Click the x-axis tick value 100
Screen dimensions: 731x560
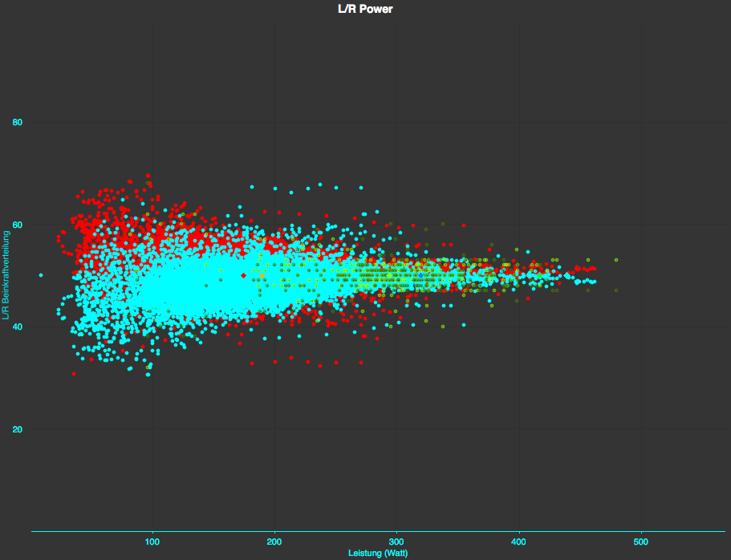(x=152, y=542)
